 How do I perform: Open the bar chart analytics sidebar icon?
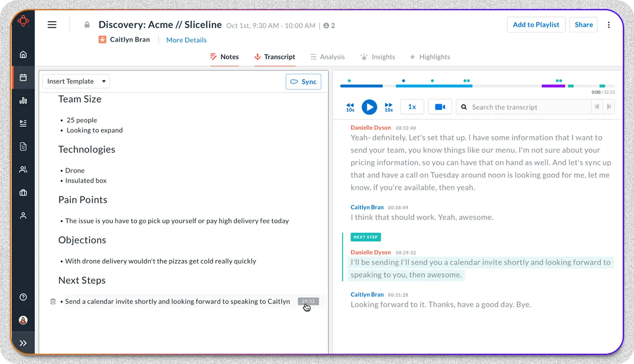coord(23,101)
